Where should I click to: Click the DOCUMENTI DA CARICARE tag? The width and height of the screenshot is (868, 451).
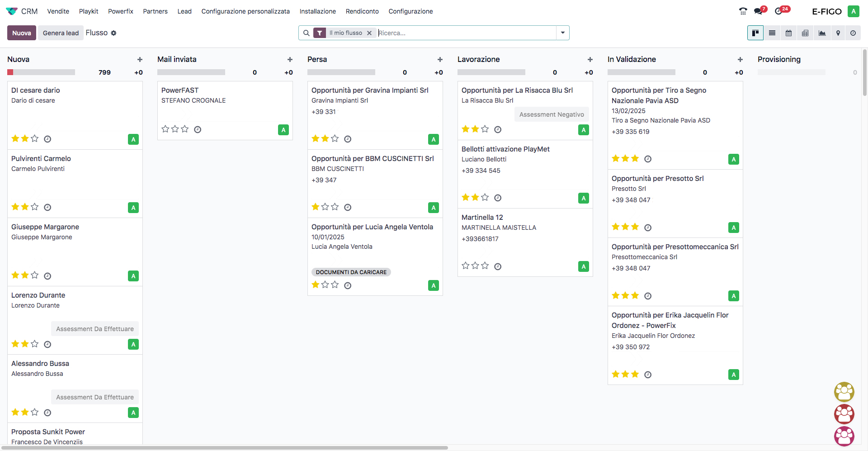pyautogui.click(x=351, y=272)
